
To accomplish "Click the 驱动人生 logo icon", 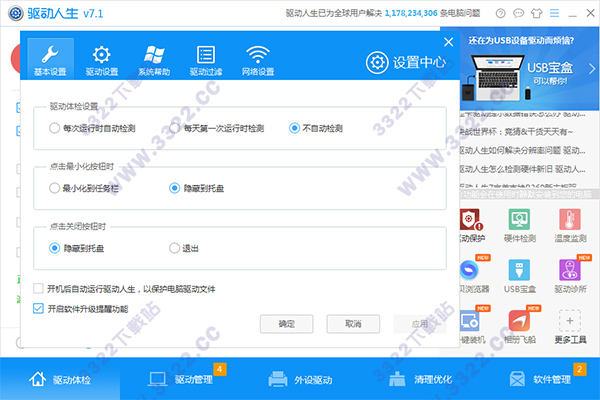I will 16,13.
